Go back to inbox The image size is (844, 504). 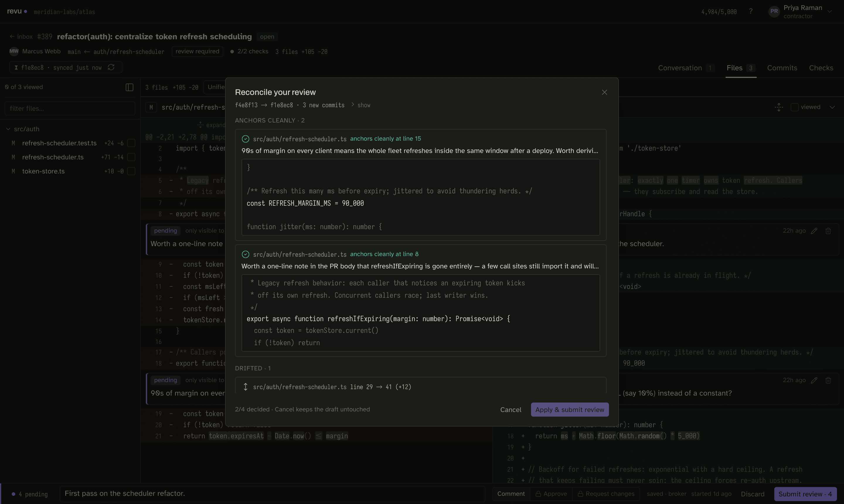21,37
